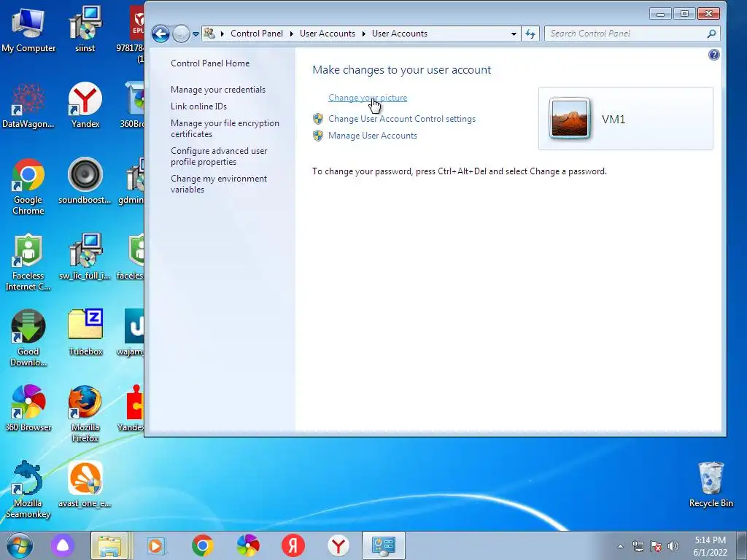Click the network tray icon
The image size is (747, 560).
click(x=638, y=546)
